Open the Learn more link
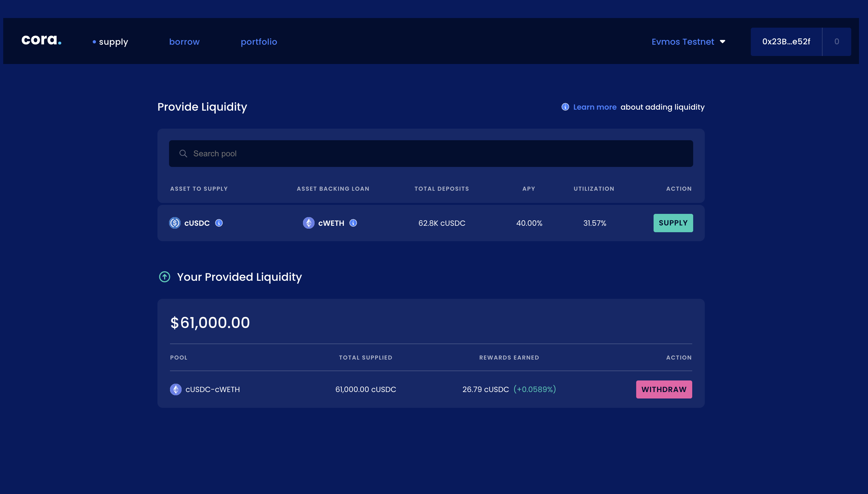 tap(595, 107)
